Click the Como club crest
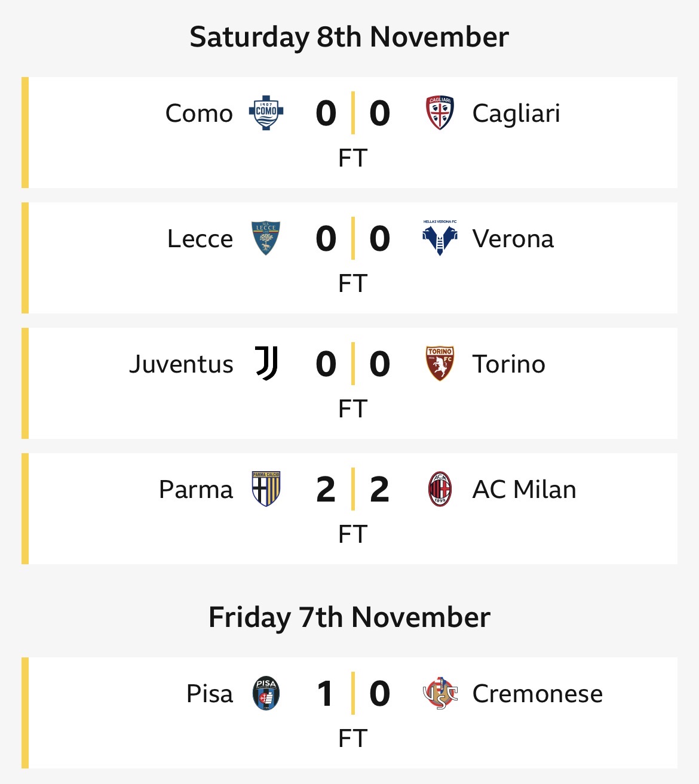This screenshot has width=699, height=784. tap(266, 113)
